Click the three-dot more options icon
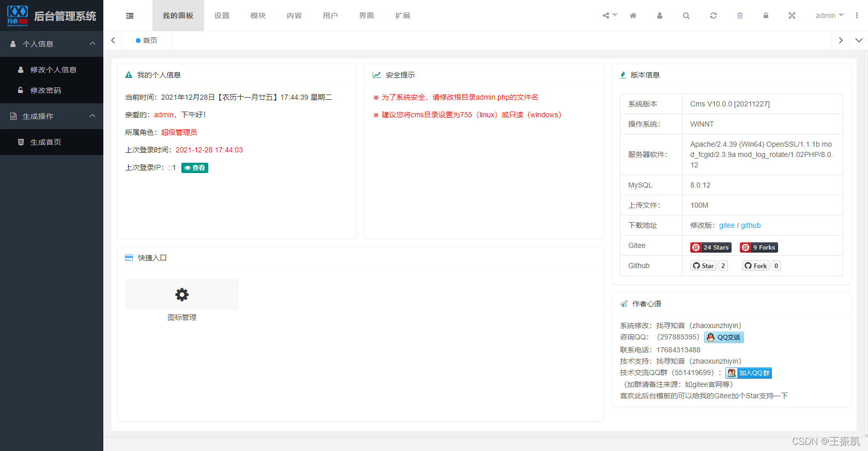Image resolution: width=868 pixels, height=451 pixels. pyautogui.click(x=857, y=16)
